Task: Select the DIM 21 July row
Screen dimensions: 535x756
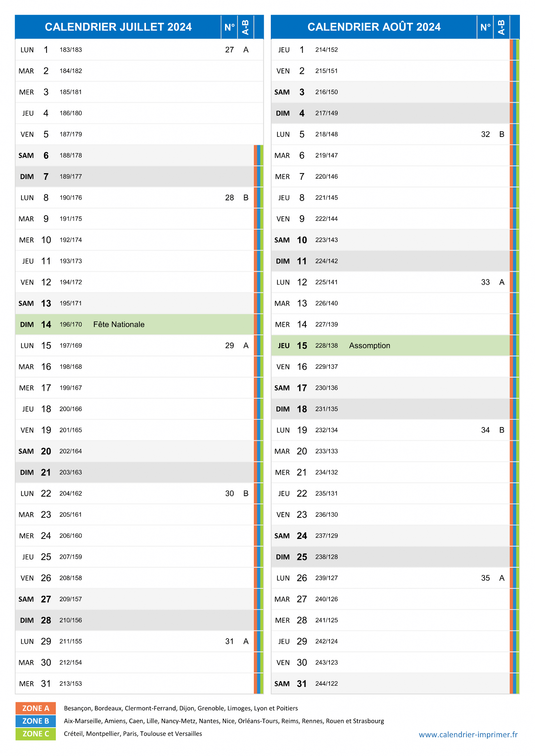Action: (x=135, y=472)
